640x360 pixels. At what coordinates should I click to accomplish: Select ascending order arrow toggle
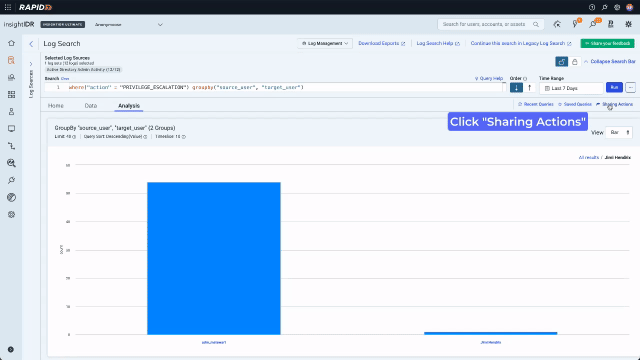[x=529, y=88]
